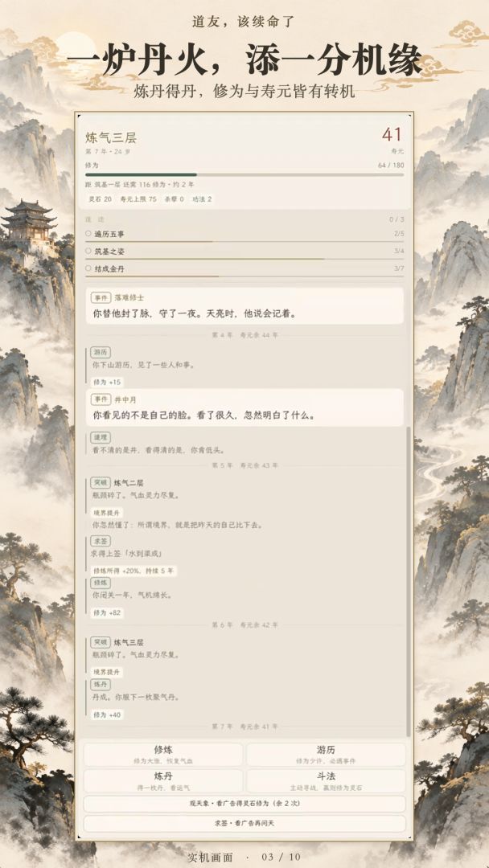
Task: Click the 修炼 log tag
Action: (x=101, y=583)
